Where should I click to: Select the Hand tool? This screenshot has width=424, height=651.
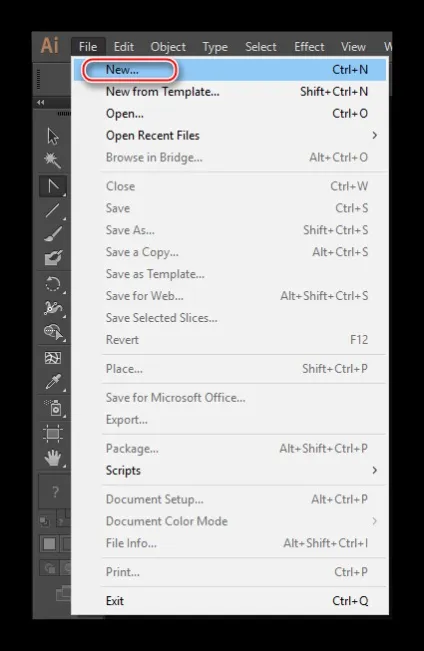tap(53, 458)
